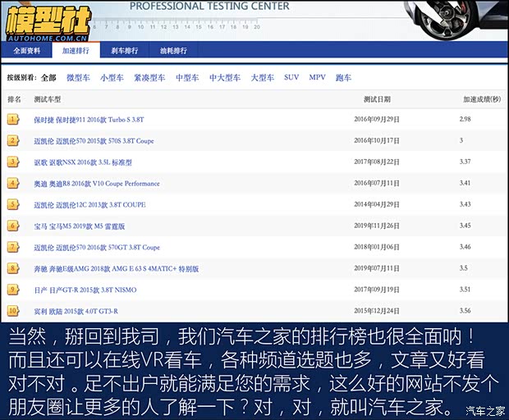Open the 全面资料 tab
Screen dimensions: 509x420
(26, 51)
